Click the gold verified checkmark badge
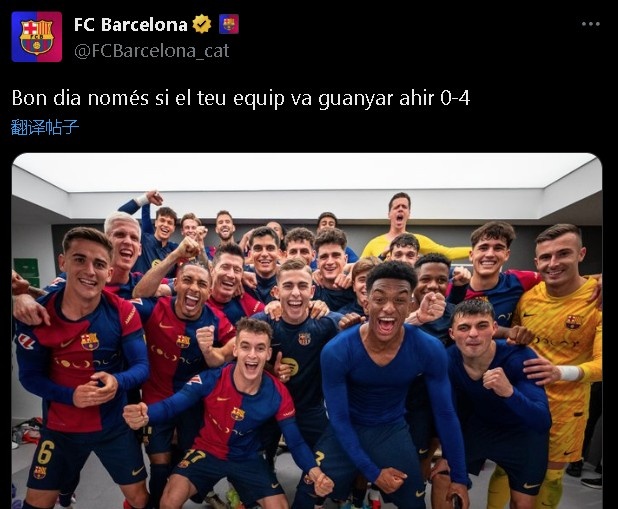Viewport: 618px width, 509px height. click(202, 24)
